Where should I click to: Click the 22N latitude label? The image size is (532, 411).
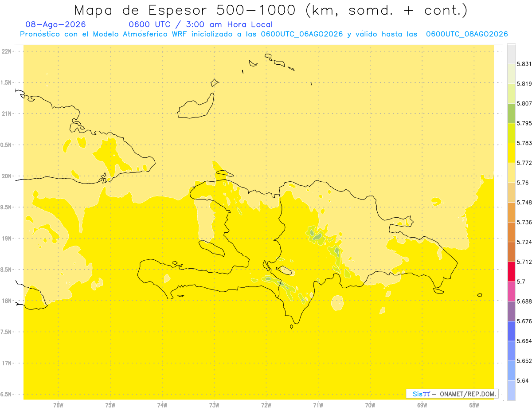7,51
